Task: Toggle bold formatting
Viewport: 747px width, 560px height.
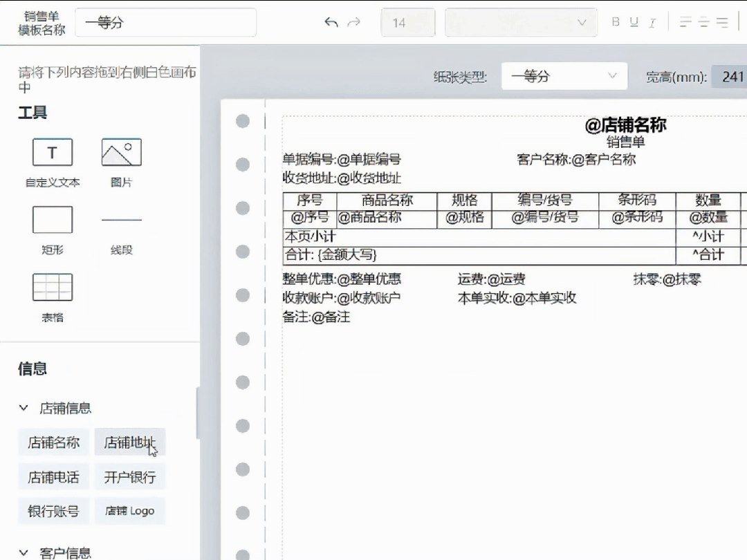Action: [x=616, y=22]
